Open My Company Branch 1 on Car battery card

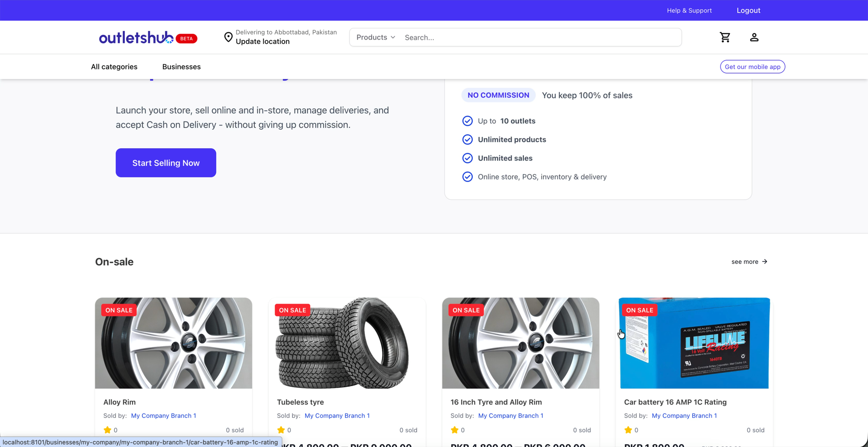tap(684, 416)
